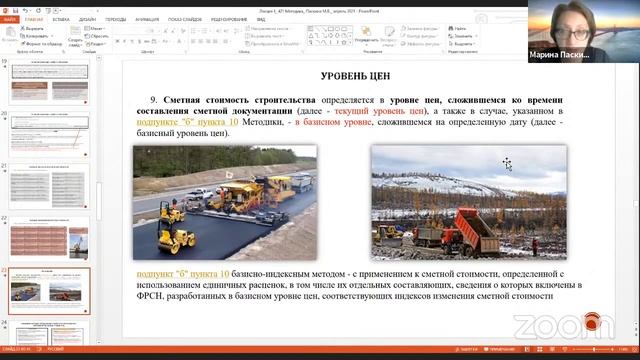Click the Создать слайд (New Slide) icon
The width and height of the screenshot is (640, 360).
[75, 31]
